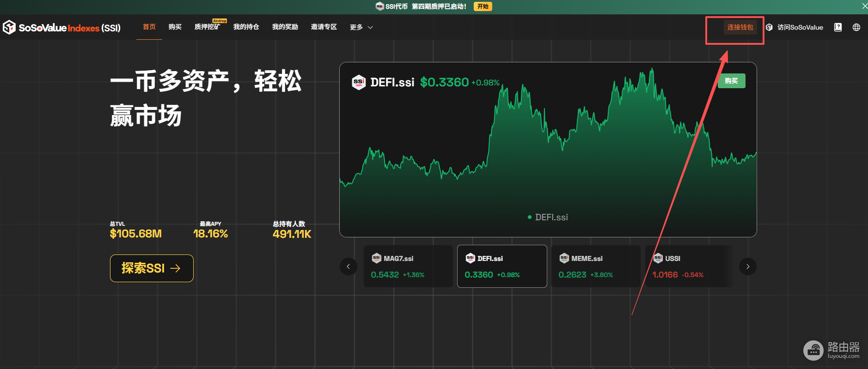Click the Airdrop badge above 质押挖矿

point(220,21)
